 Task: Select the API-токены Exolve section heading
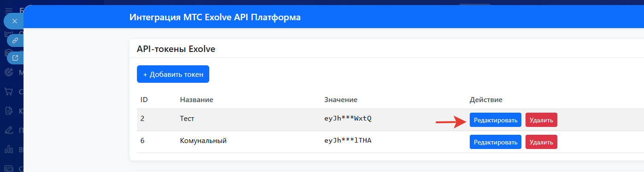[176, 49]
